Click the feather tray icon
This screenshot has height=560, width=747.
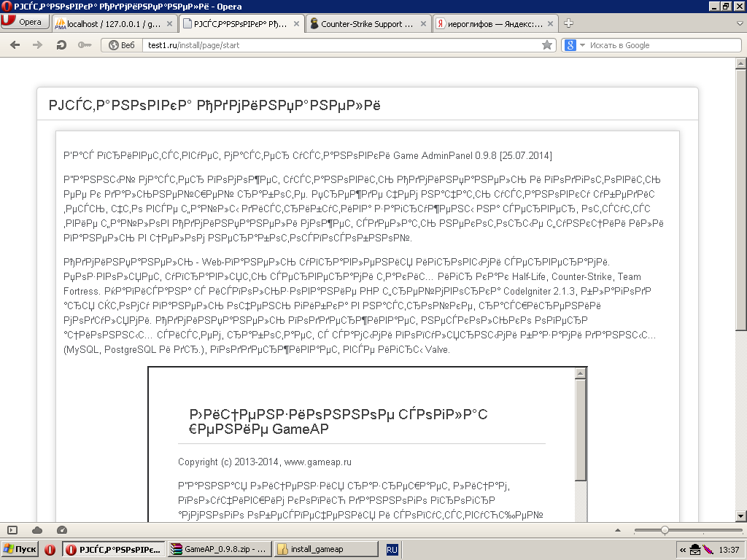click(708, 550)
